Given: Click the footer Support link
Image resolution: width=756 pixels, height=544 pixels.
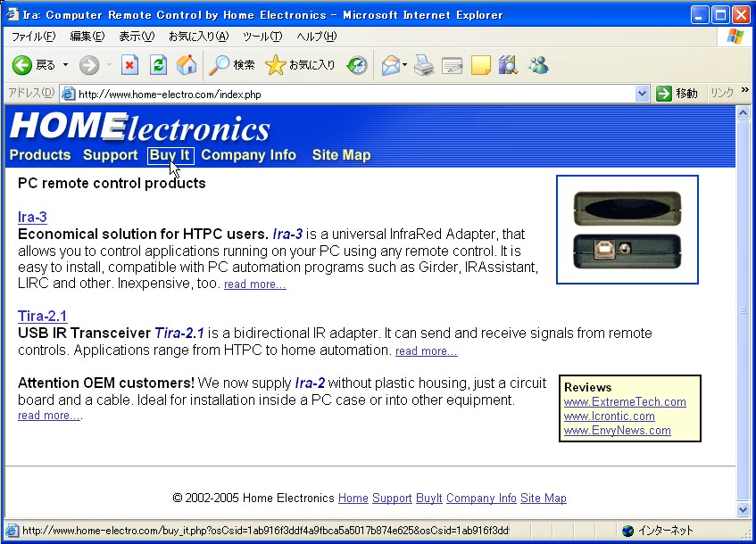Looking at the screenshot, I should 392,499.
